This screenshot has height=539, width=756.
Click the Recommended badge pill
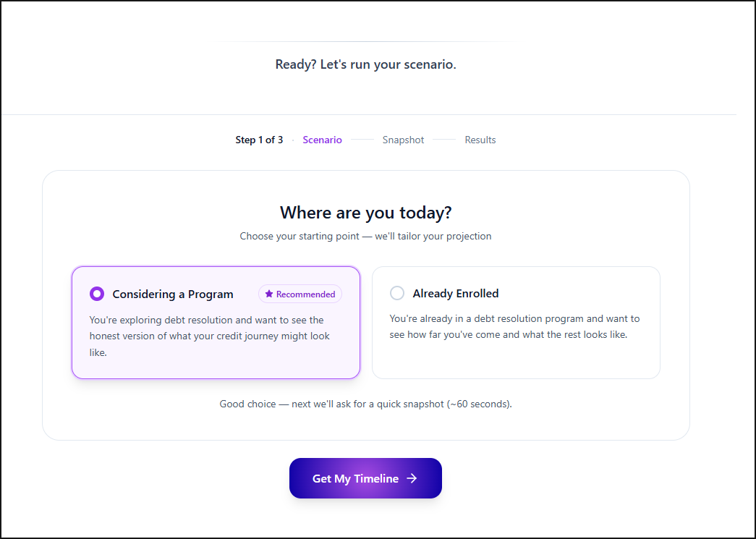coord(300,294)
